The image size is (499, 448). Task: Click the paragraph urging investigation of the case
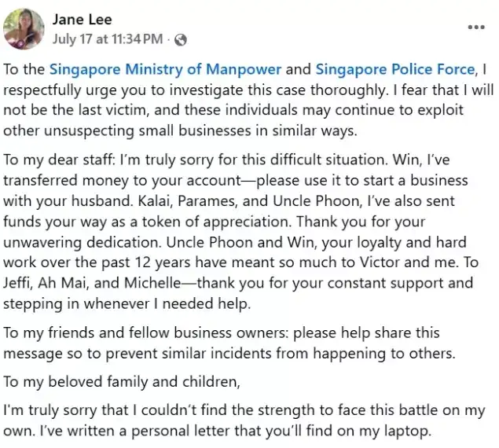248,100
